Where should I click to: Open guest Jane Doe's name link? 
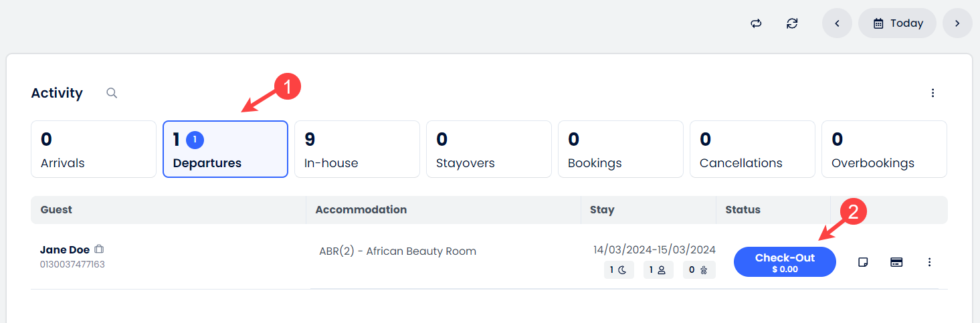point(64,249)
